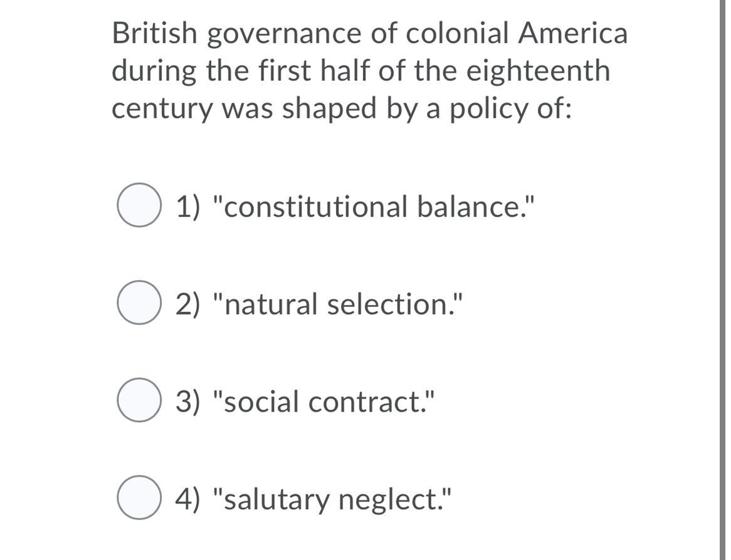Choose the "natural selection" radio button

click(138, 303)
